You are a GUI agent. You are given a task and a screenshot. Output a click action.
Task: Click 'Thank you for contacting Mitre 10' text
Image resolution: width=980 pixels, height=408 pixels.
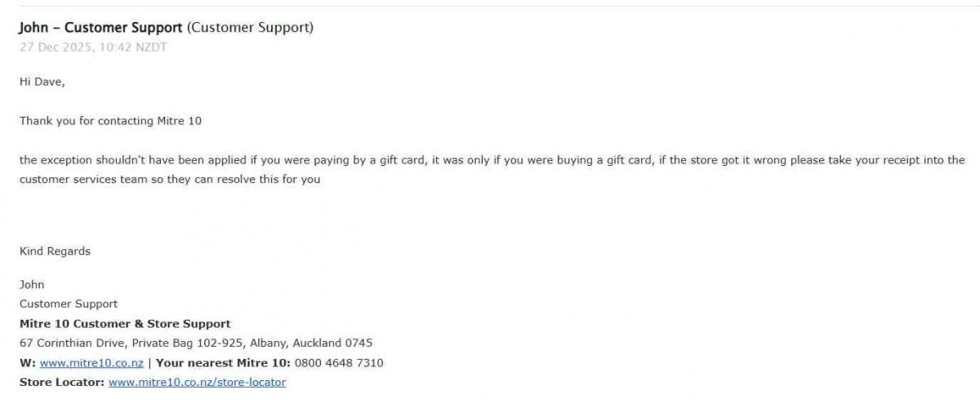[x=110, y=121]
